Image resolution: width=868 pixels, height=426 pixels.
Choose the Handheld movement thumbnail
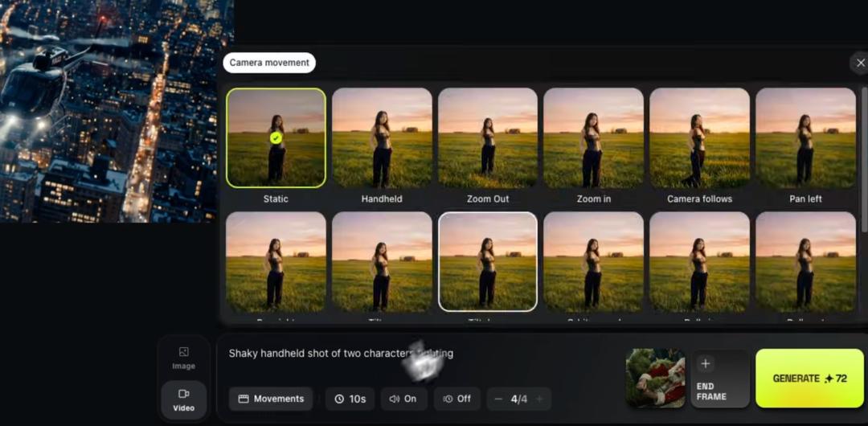tap(382, 137)
